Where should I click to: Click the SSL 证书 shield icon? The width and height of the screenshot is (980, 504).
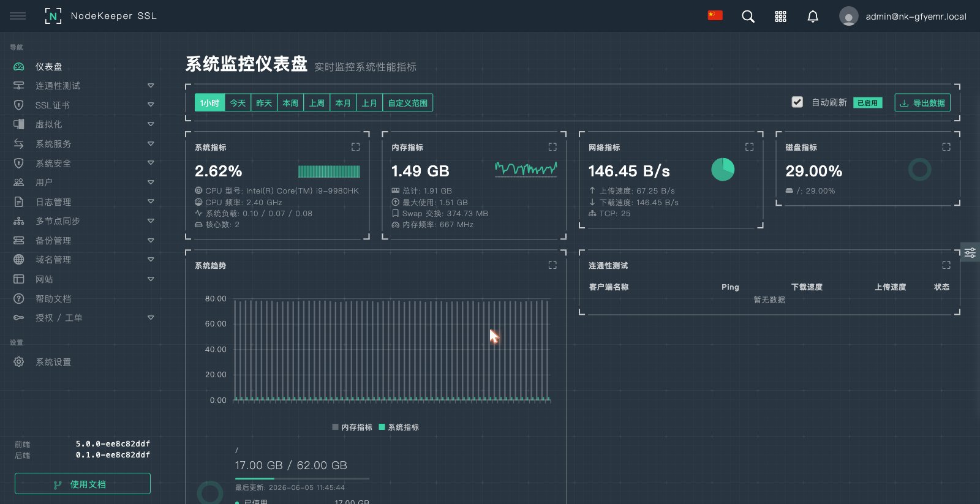(19, 105)
